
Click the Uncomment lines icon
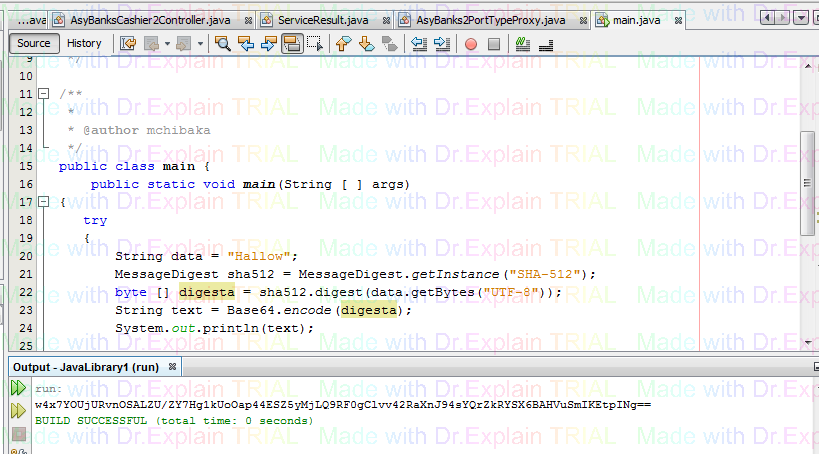pos(546,45)
